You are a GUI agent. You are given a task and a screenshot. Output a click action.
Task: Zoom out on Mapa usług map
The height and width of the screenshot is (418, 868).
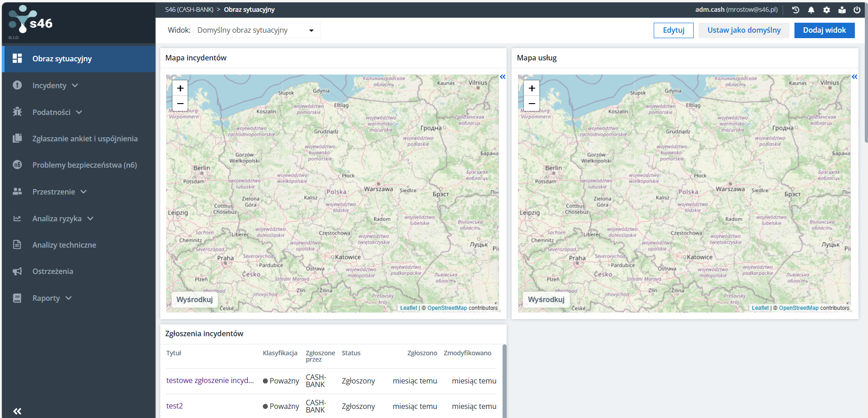point(532,104)
